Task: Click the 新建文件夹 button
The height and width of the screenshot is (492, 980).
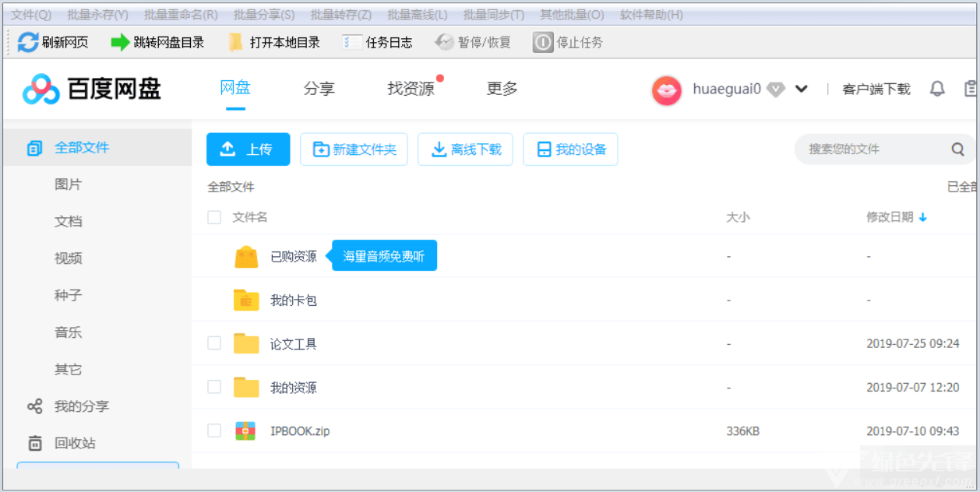Action: tap(355, 149)
